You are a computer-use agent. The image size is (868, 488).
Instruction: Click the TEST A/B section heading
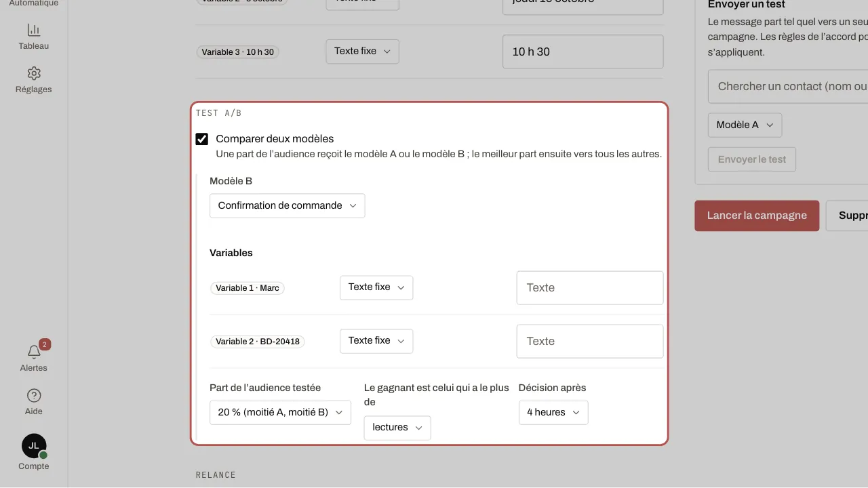tap(218, 113)
